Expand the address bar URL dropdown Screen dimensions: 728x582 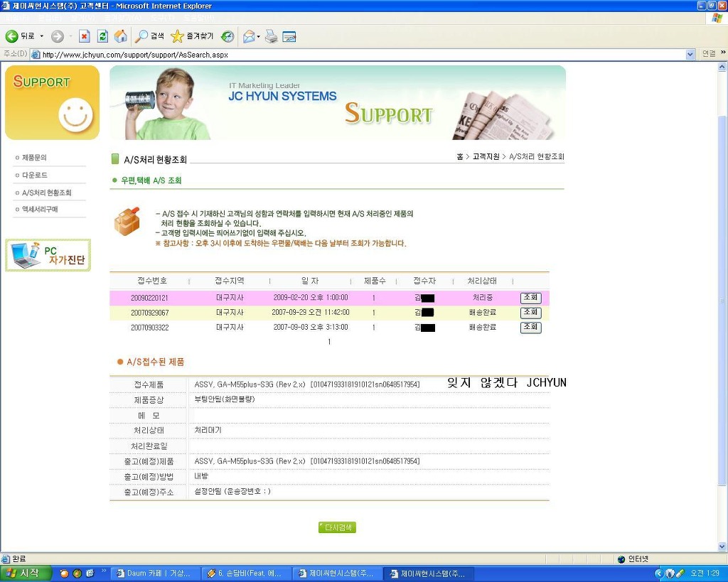(690, 55)
